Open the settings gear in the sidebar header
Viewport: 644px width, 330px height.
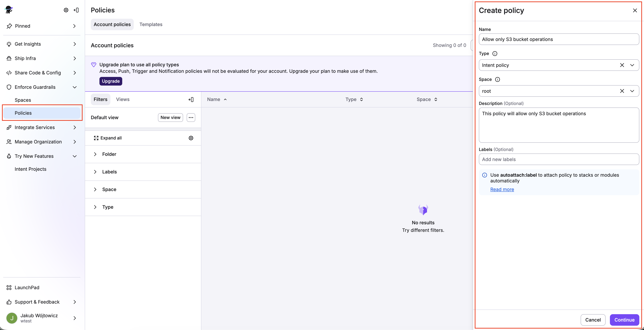click(66, 10)
